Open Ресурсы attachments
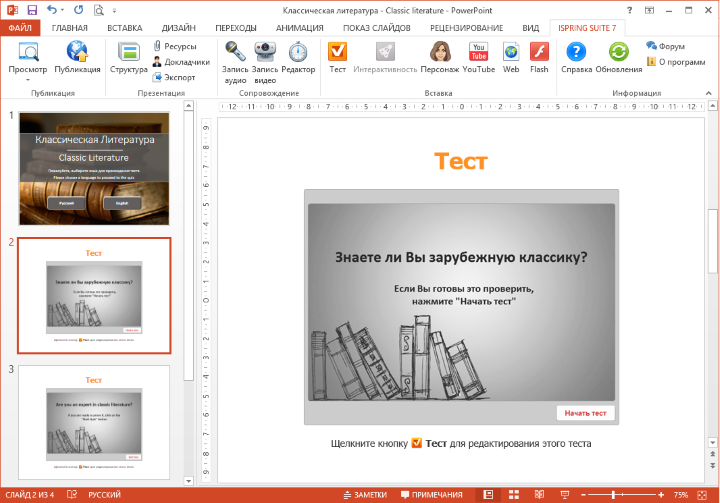The width and height of the screenshot is (720, 503). pyautogui.click(x=174, y=46)
